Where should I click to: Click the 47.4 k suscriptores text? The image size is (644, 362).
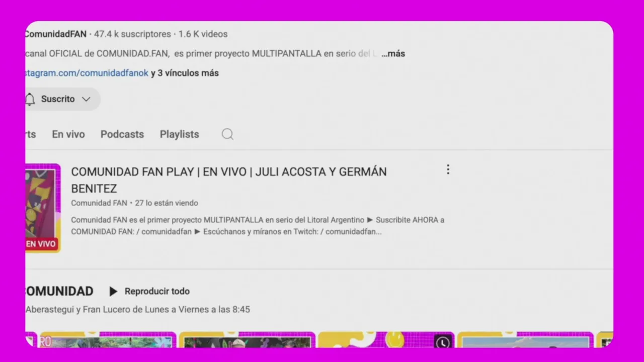[x=132, y=34]
